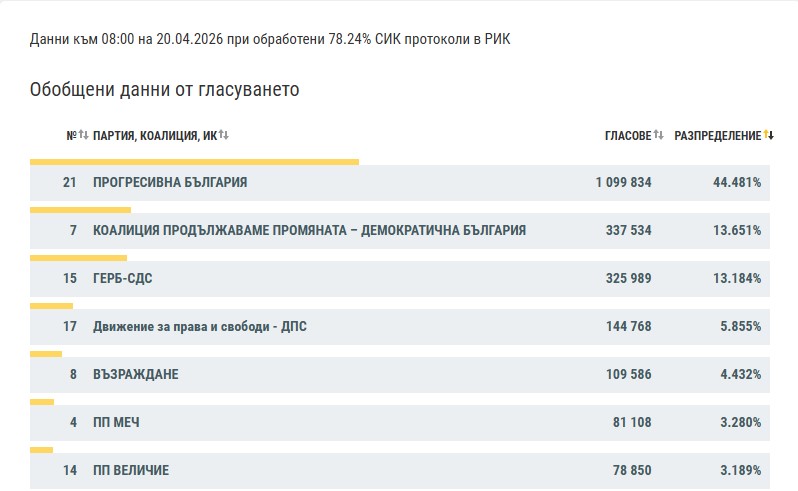Open КОАЛИЦИЯ ПРОДЪЛЖАВАМЕ ПРОМЯНАТА – ДЕМОКРАТИЧНА БЪЛГАРИЯ entry

point(309,231)
